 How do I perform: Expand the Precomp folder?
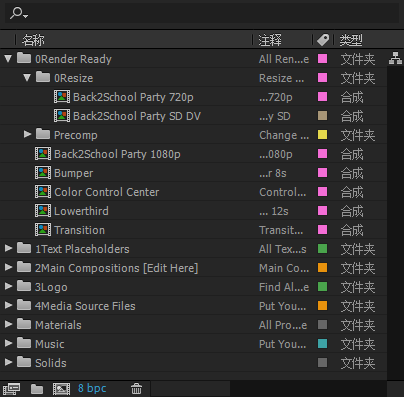[x=28, y=134]
